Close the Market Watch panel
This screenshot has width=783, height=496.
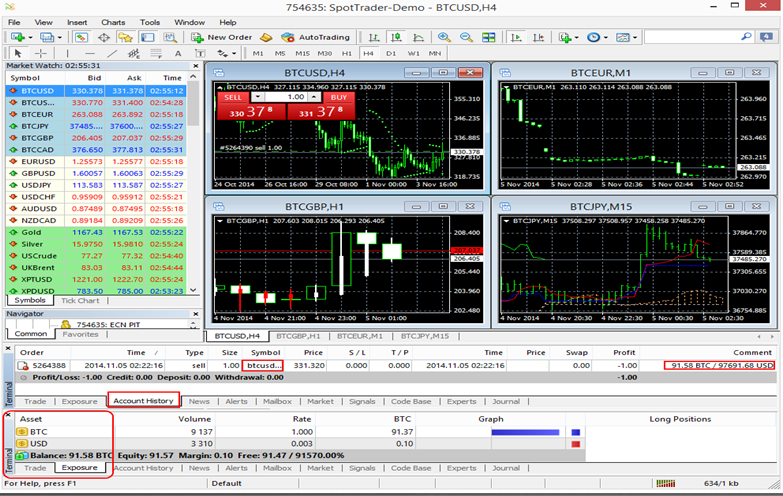tap(194, 65)
